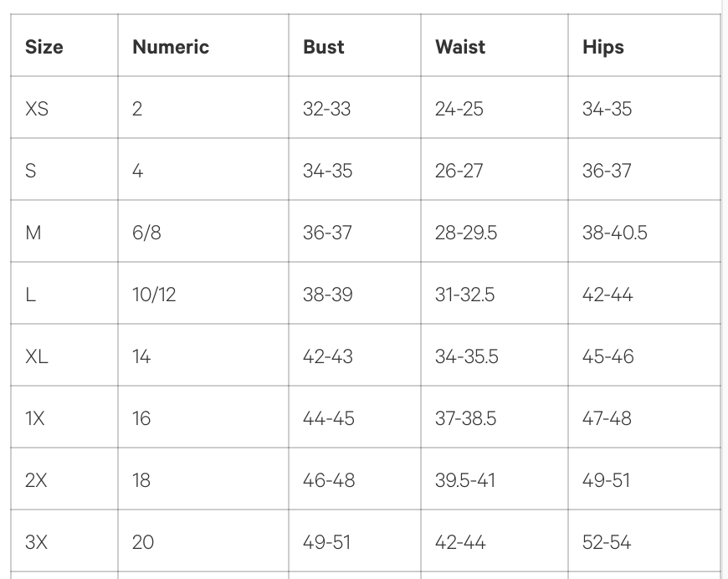This screenshot has height=579, width=728.
Task: Click the 52-54 hips measurement
Action: 608,542
